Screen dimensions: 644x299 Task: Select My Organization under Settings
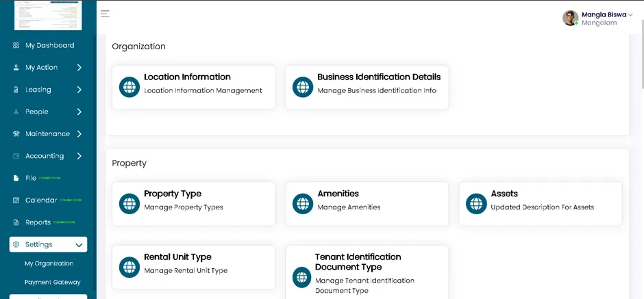[49, 263]
